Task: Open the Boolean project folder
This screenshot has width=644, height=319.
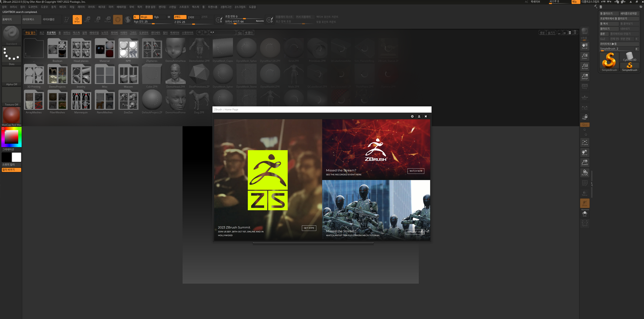Action: (57, 50)
